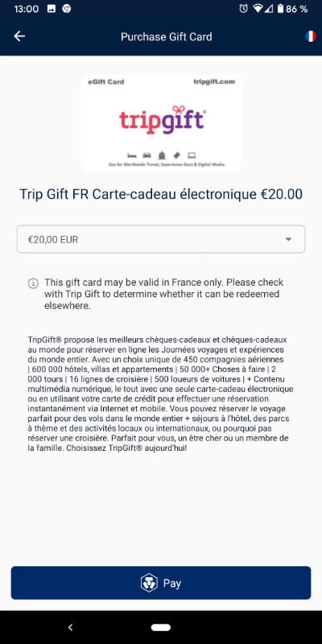This screenshot has width=322, height=644.
Task: Open the French flag country selector
Action: pos(311,36)
